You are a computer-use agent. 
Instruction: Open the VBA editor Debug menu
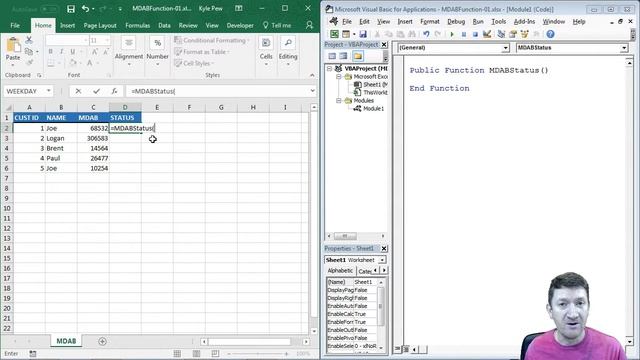click(x=456, y=22)
